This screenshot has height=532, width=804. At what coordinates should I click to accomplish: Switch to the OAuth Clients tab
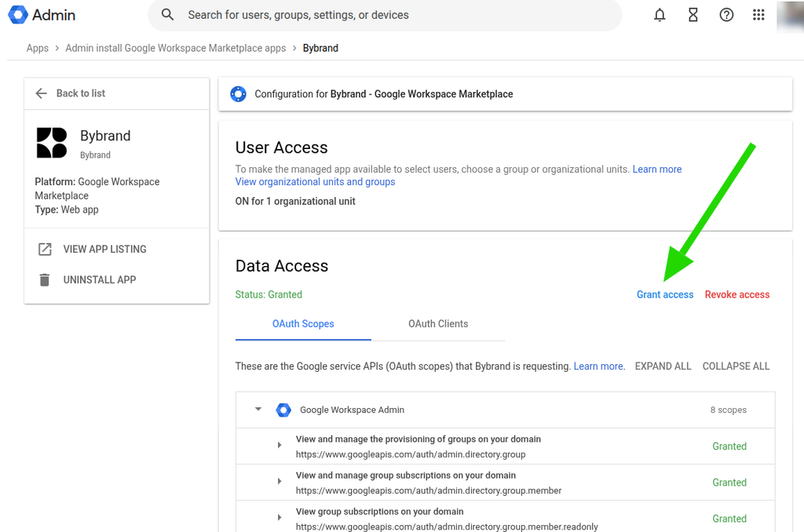pyautogui.click(x=438, y=324)
